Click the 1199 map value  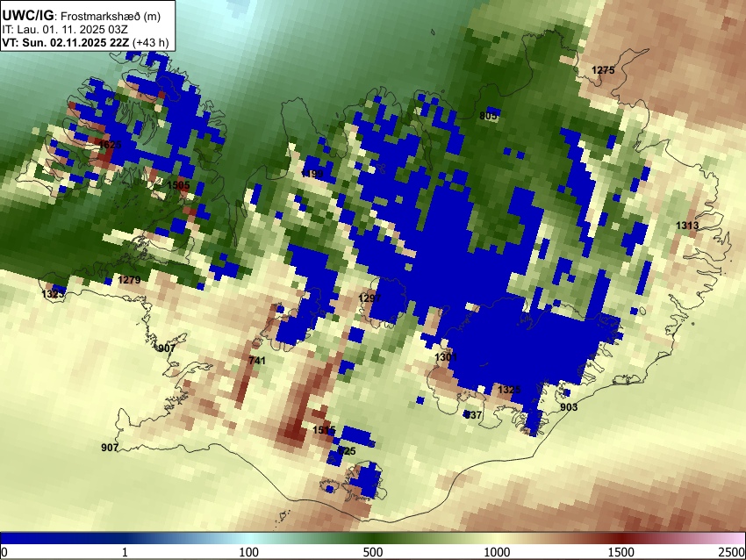click(312, 174)
